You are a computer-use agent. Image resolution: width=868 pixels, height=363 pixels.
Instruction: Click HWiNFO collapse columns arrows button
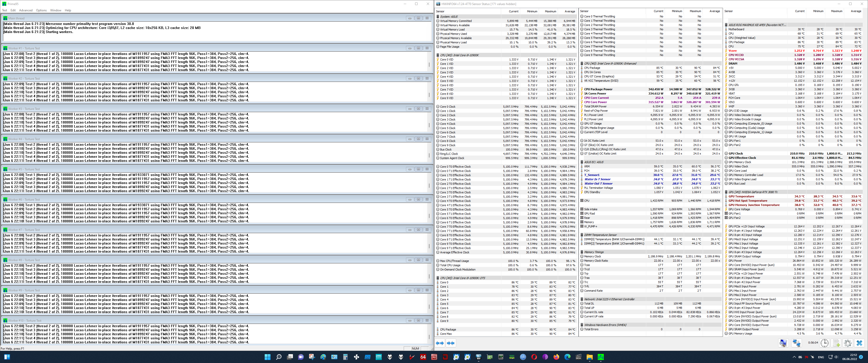(x=451, y=343)
